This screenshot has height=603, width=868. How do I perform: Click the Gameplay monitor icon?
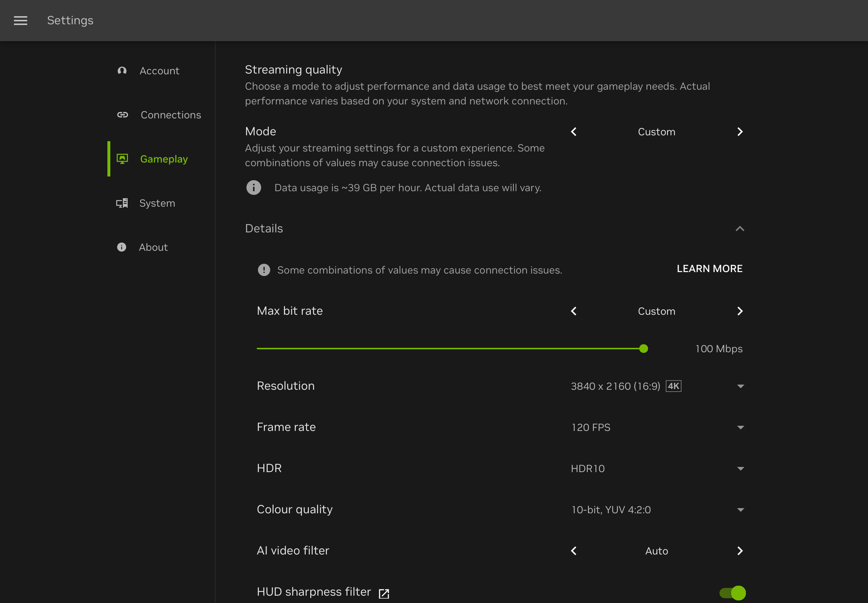click(x=122, y=159)
